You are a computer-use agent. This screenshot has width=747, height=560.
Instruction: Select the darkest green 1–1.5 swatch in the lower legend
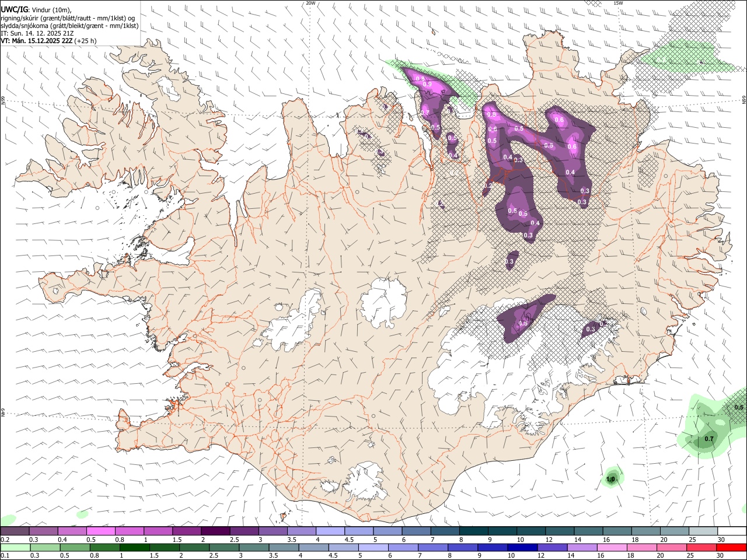click(x=134, y=547)
